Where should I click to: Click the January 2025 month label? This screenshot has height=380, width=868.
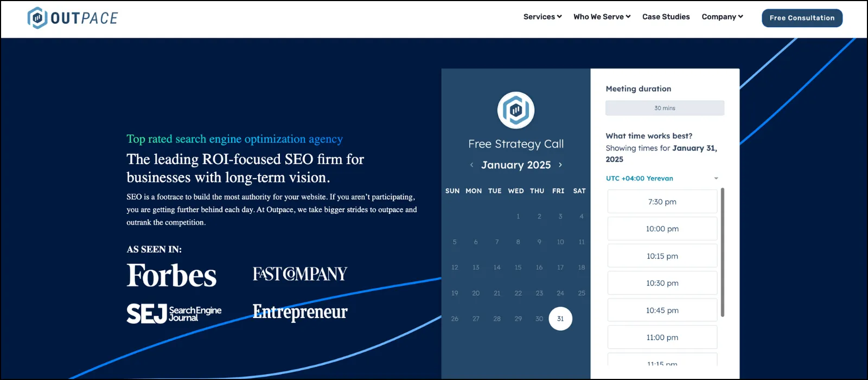coord(516,165)
